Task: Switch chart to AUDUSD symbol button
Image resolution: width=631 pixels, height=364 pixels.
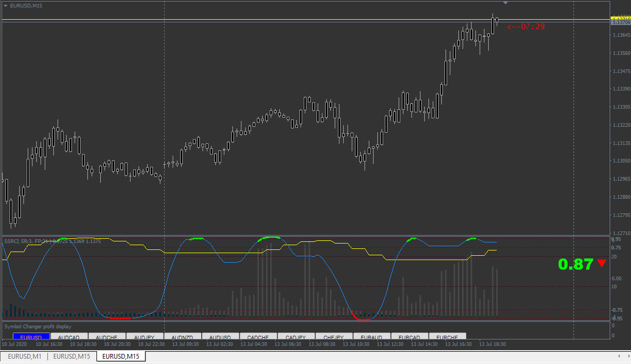Action: pos(220,337)
